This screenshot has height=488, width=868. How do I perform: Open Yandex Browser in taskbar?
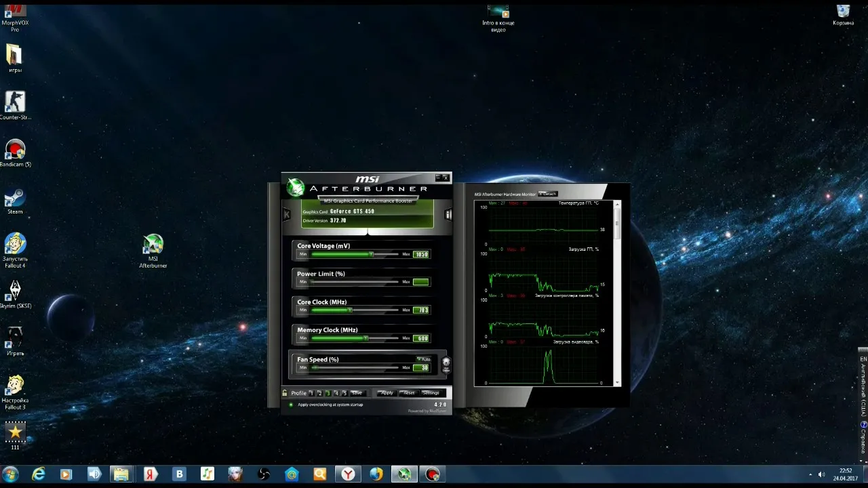(x=348, y=474)
